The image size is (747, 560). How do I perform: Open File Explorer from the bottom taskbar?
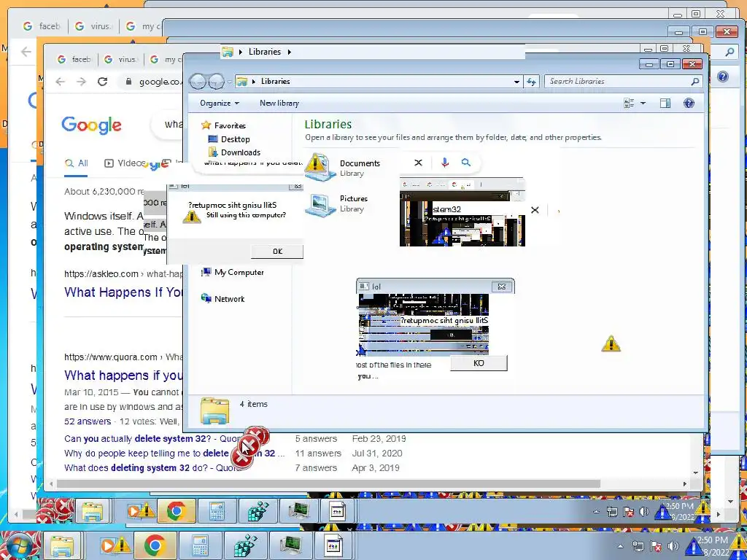[63, 546]
